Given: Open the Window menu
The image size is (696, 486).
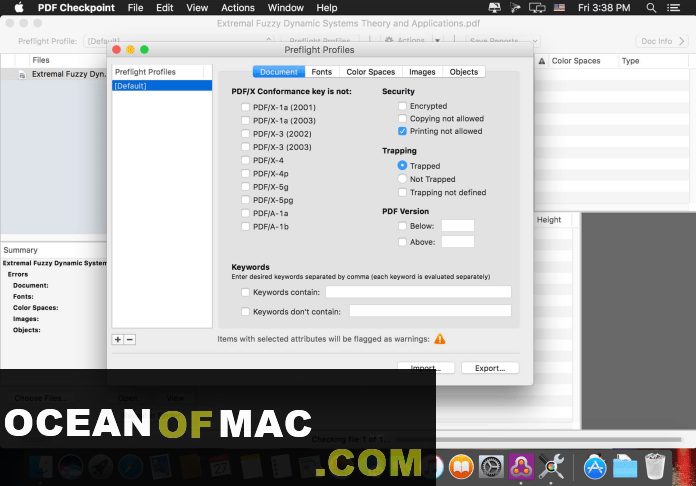Looking at the screenshot, I should point(285,8).
